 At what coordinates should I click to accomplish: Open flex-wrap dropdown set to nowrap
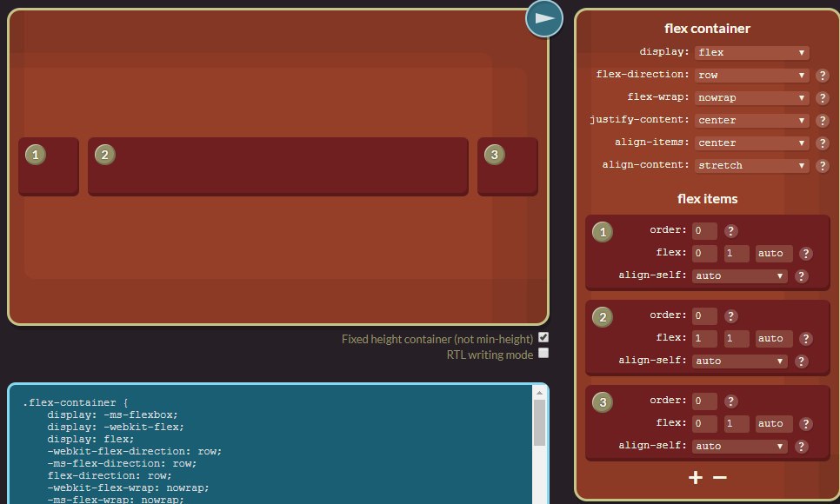751,97
